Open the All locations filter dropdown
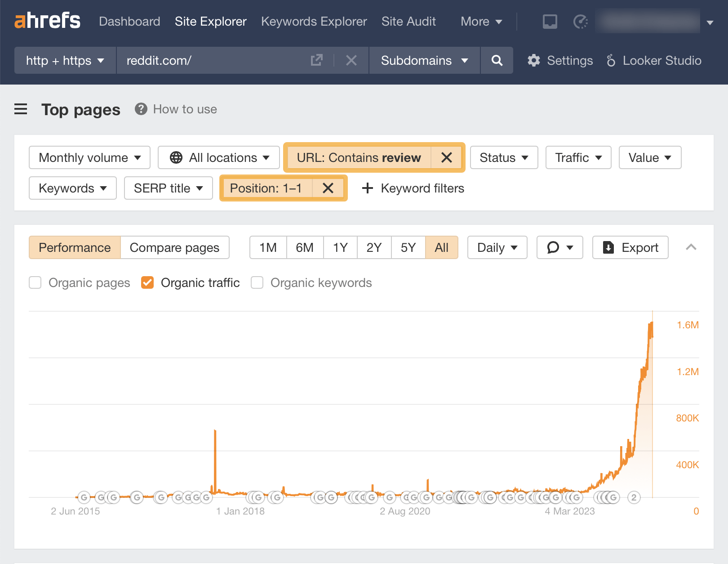The width and height of the screenshot is (728, 564). (x=218, y=157)
